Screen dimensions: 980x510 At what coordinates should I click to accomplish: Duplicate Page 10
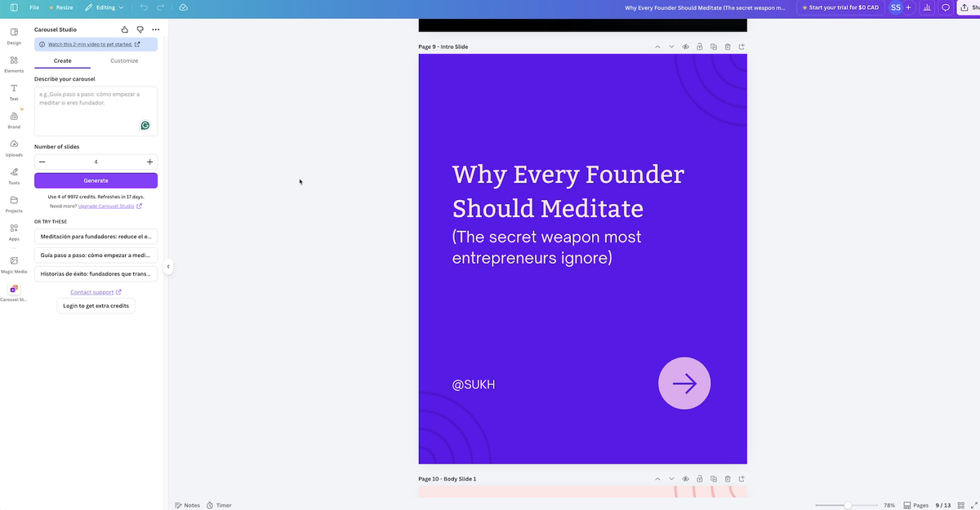713,479
